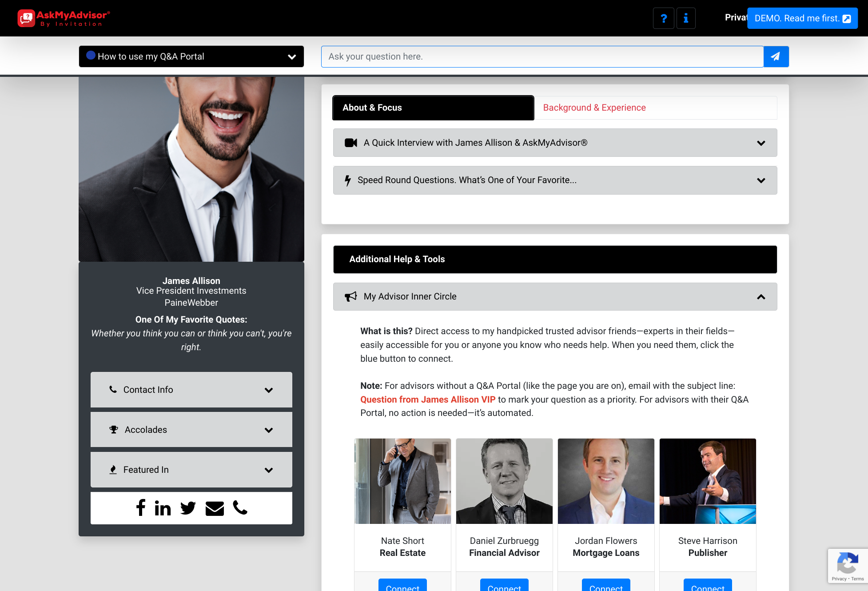Viewport: 868px width, 591px height.
Task: Expand the Accolades section
Action: pyautogui.click(x=191, y=430)
